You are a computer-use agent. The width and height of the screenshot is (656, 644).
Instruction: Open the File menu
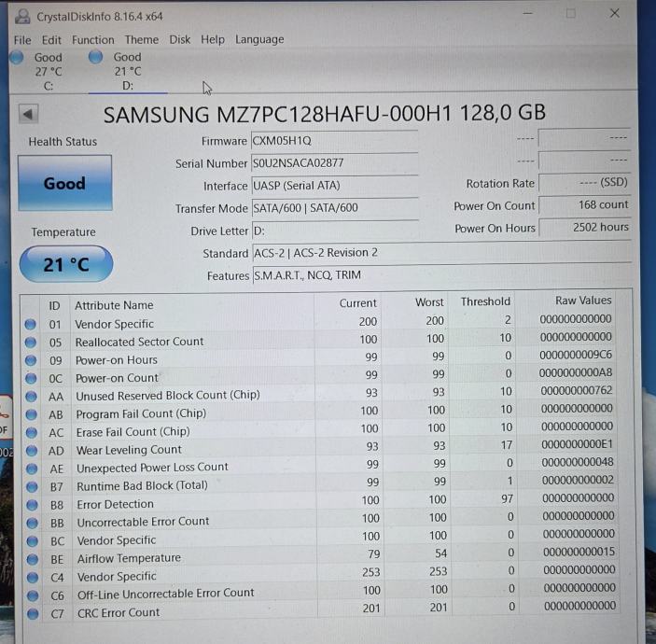[x=22, y=40]
